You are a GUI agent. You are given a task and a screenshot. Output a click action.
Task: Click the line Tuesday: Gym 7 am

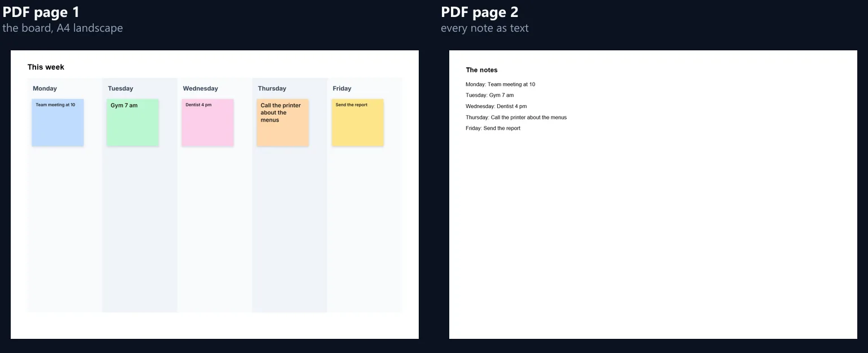point(489,95)
